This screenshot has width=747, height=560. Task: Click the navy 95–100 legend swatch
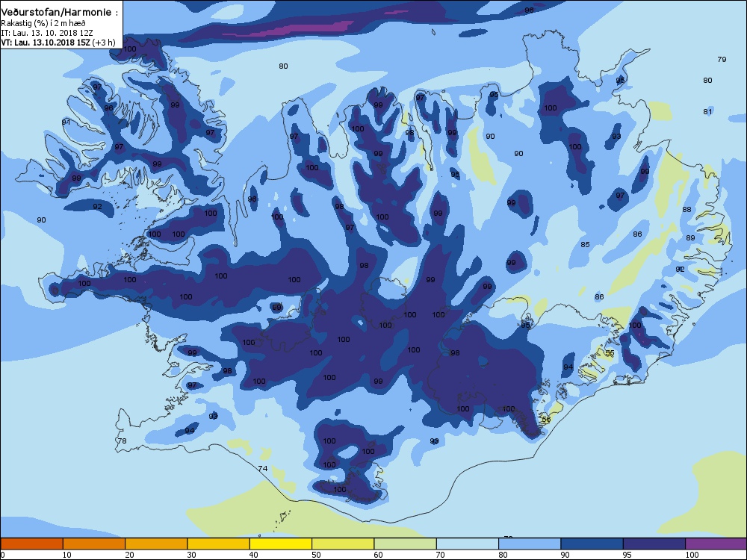pos(654,544)
